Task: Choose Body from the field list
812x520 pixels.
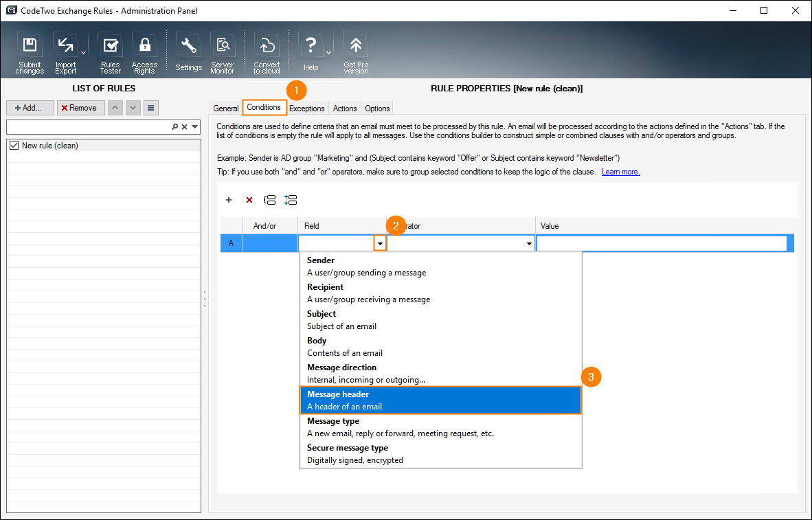Action: [x=441, y=347]
